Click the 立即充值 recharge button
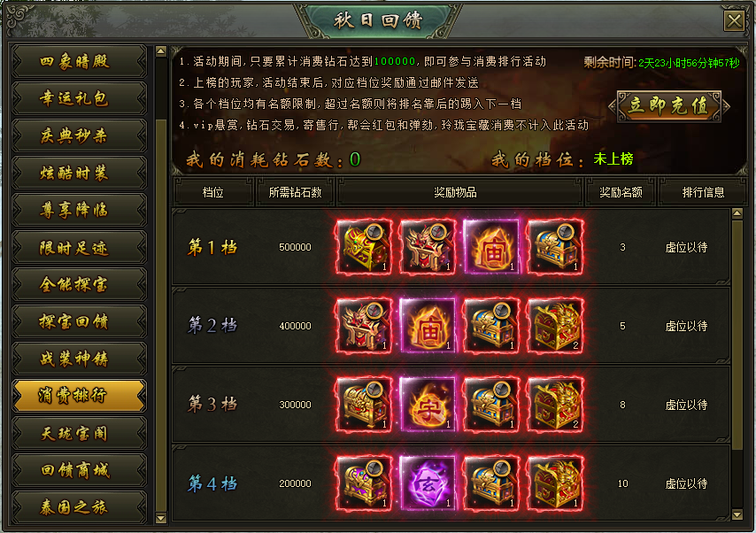 coord(669,106)
